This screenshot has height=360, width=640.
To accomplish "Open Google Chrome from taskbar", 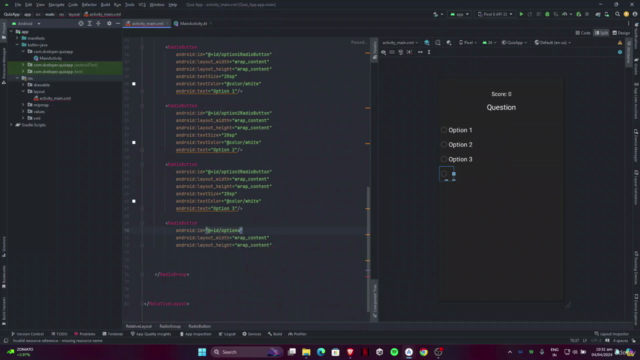I will tap(424, 352).
